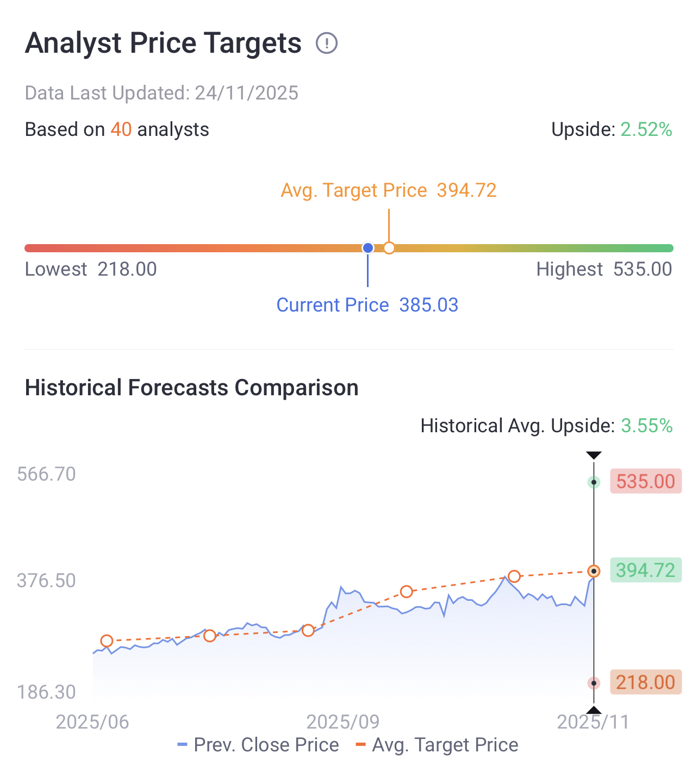Click the latest target point on cursor line
This screenshot has height=784, width=698.
click(594, 571)
